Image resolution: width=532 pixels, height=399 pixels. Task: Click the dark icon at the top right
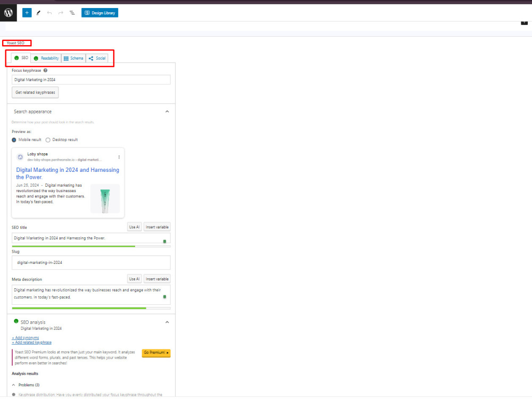pyautogui.click(x=524, y=23)
